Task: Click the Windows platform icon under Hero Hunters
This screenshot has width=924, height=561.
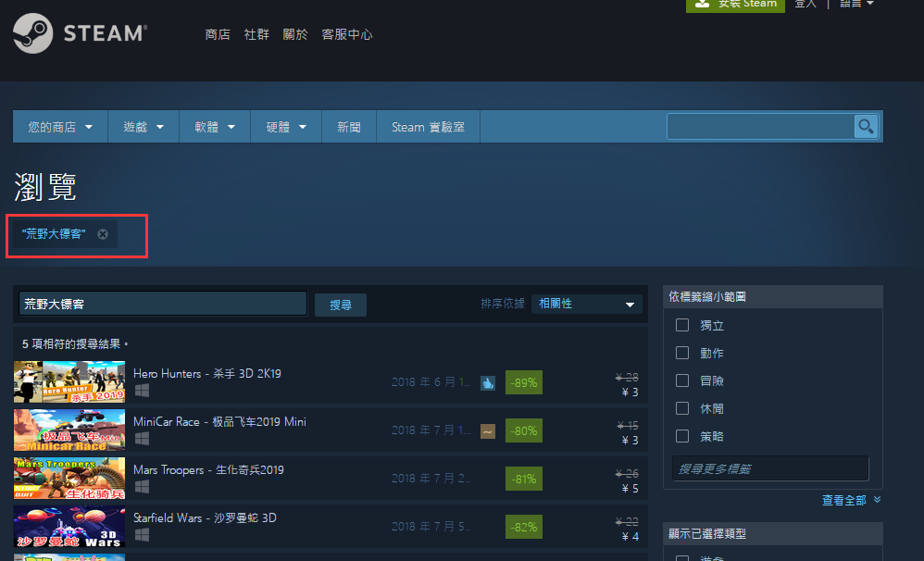Action: point(142,390)
